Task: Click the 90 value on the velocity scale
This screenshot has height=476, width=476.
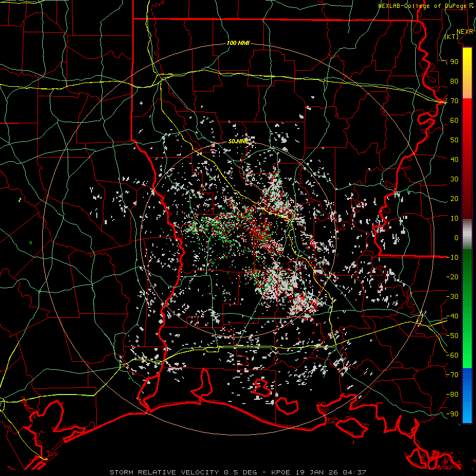Action: [x=454, y=62]
